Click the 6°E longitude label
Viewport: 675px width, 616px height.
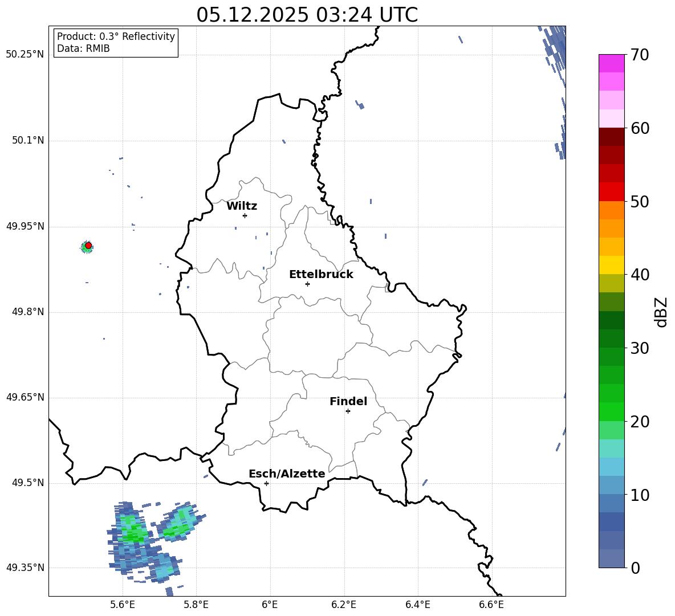(x=270, y=605)
